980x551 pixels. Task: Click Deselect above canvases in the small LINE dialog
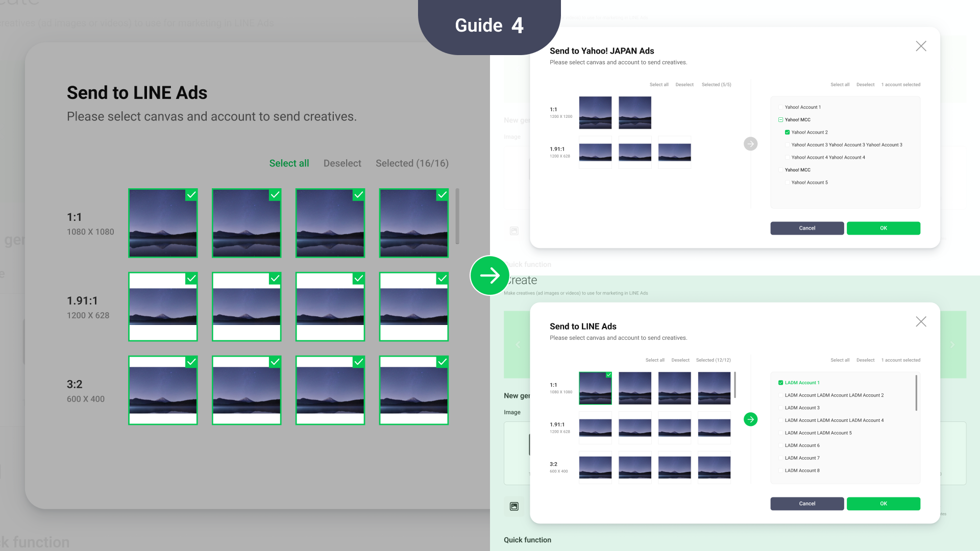(x=680, y=360)
